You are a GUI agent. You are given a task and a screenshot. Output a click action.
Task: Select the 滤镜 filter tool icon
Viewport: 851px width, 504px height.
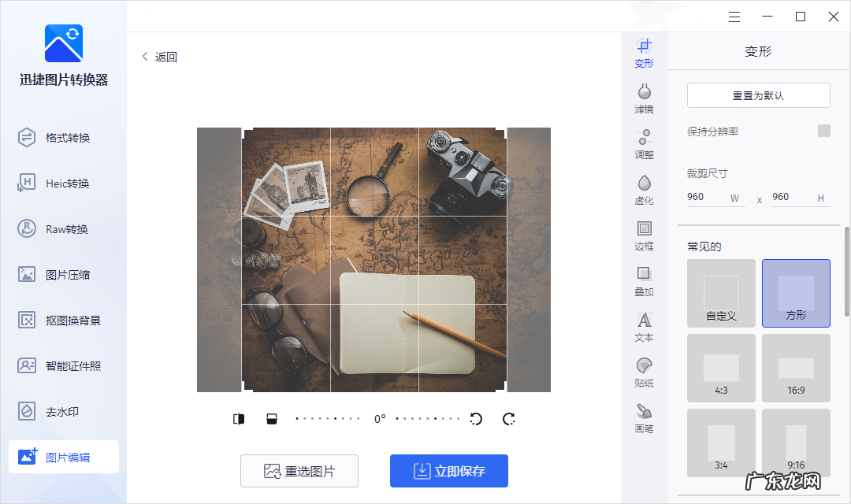point(644,98)
